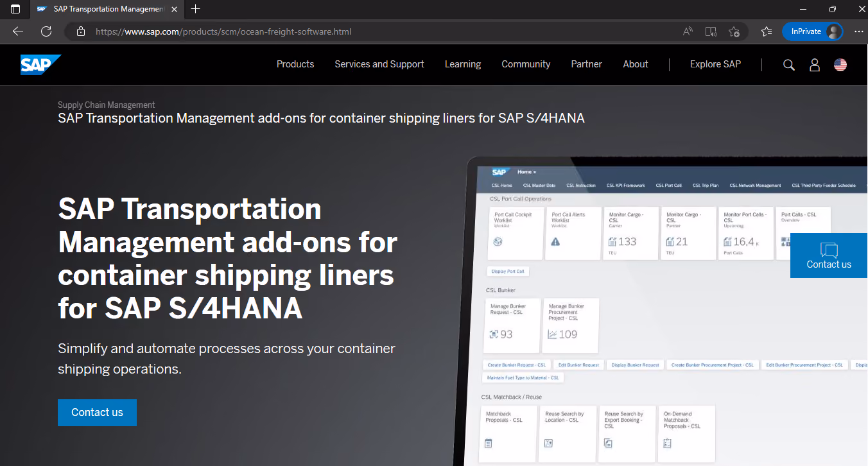Screen dimensions: 868x466
Task: Open the Services and Support menu
Action: 379,64
